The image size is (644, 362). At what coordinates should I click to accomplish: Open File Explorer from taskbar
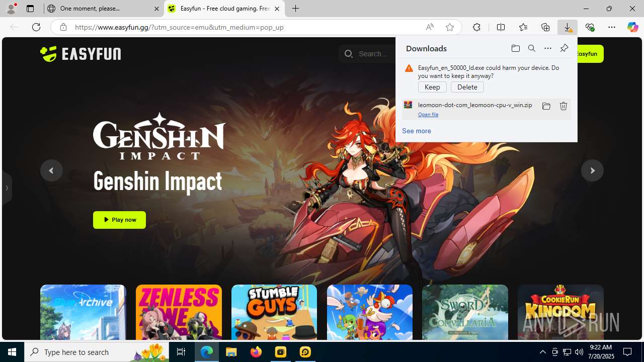(x=231, y=352)
